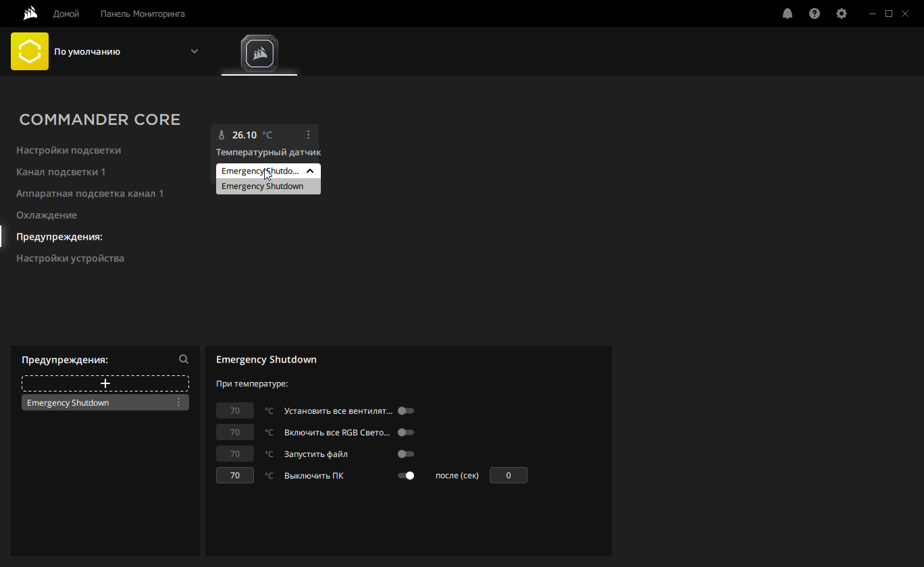The width and height of the screenshot is (924, 567).
Task: Add a new alert with plus button
Action: coord(105,383)
